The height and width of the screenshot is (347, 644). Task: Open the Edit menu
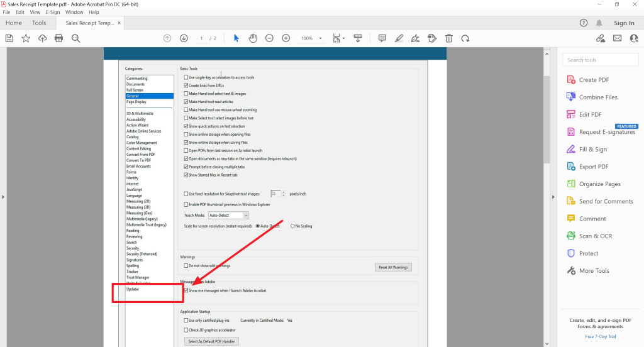[x=20, y=13]
